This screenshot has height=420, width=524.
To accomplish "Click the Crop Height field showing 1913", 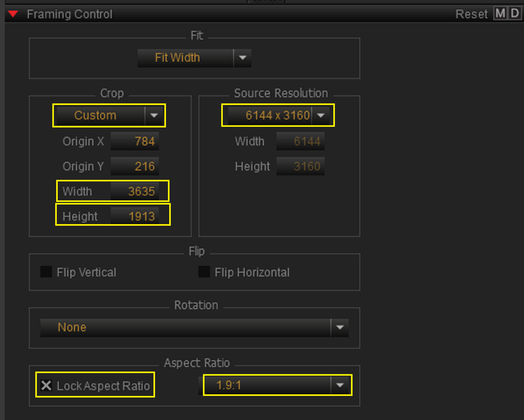I will coord(135,216).
